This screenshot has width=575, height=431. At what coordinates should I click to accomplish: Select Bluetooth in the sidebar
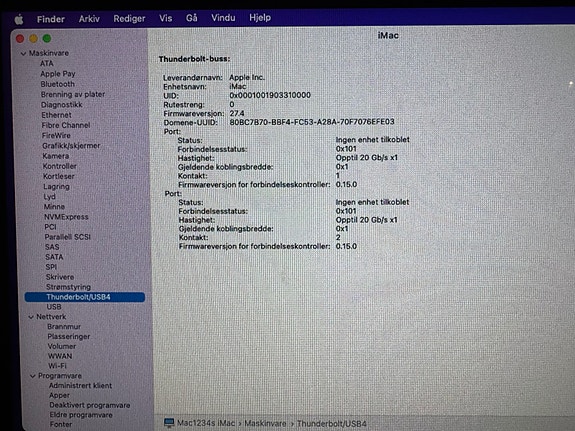click(x=58, y=84)
